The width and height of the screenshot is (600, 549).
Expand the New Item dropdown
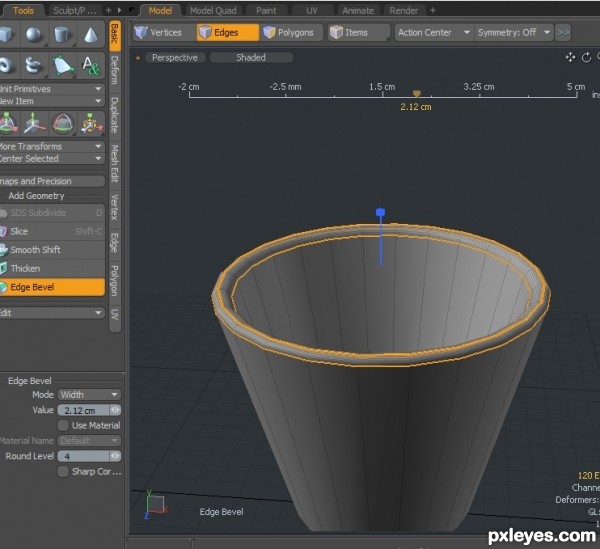[x=52, y=101]
